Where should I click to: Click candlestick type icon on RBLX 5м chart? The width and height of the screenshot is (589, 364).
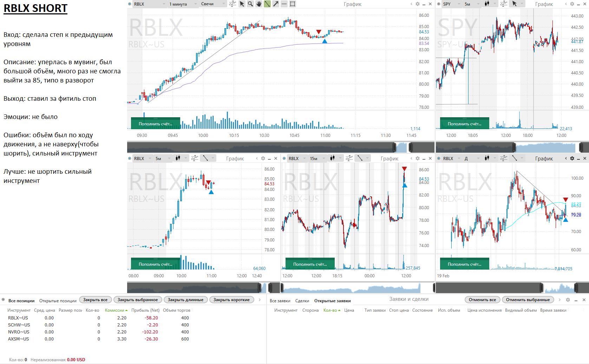tap(178, 158)
